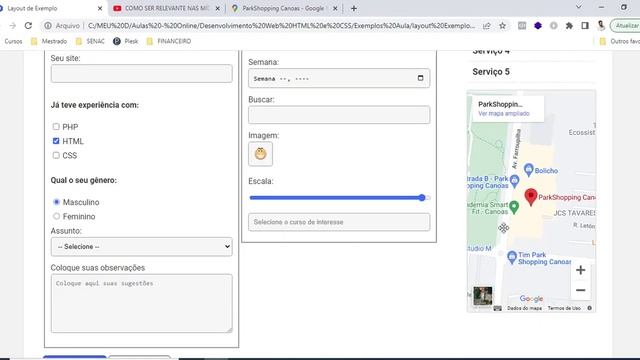The height and width of the screenshot is (360, 640).
Task: Click the Atualizar browser update button
Action: [x=625, y=26]
